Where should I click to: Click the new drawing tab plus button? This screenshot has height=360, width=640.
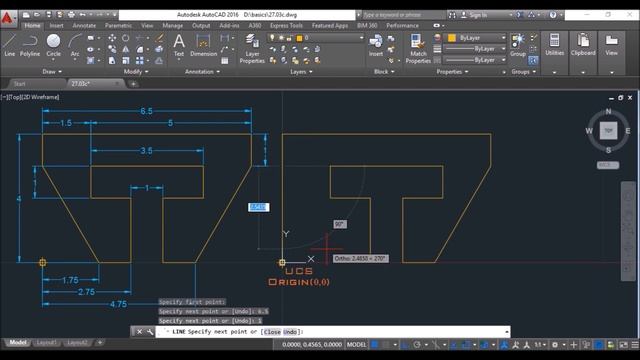[133, 84]
